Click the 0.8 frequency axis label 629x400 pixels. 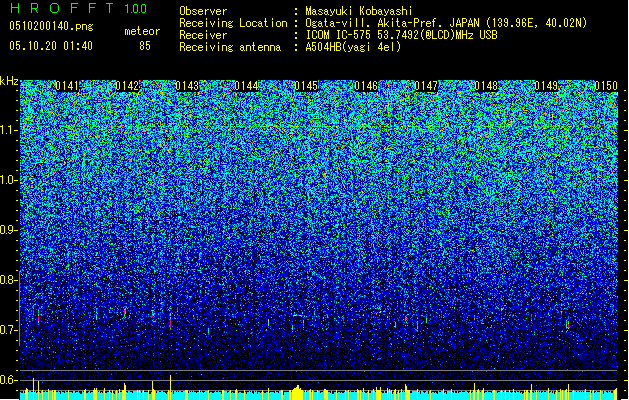[9, 280]
